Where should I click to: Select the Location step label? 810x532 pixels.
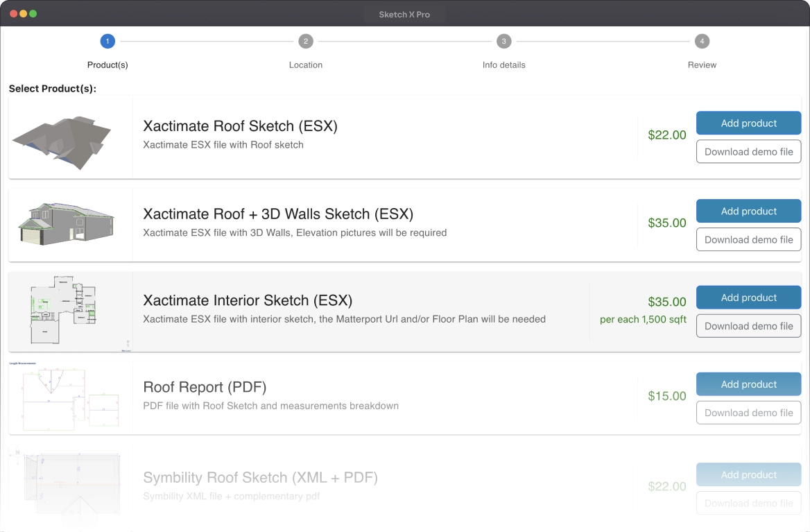pyautogui.click(x=306, y=65)
